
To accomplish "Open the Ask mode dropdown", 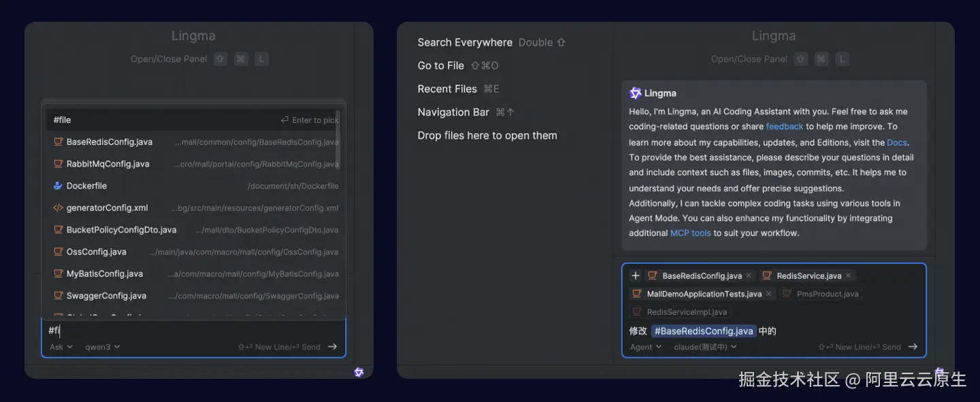I will click(61, 347).
